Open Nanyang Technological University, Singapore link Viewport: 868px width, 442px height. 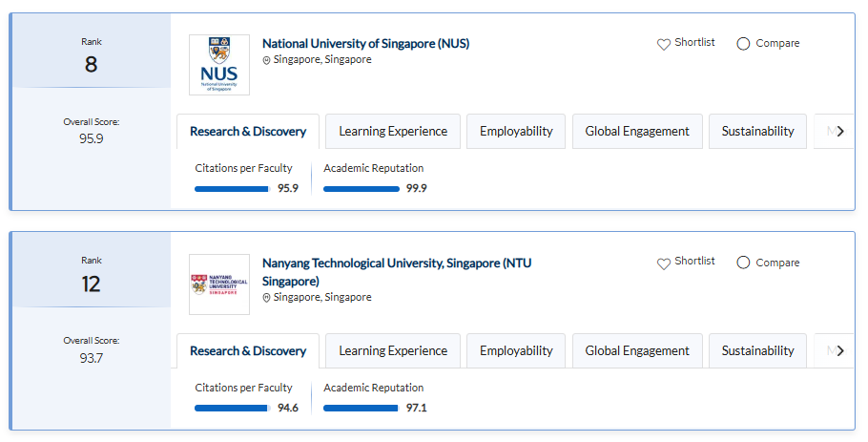pyautogui.click(x=397, y=272)
